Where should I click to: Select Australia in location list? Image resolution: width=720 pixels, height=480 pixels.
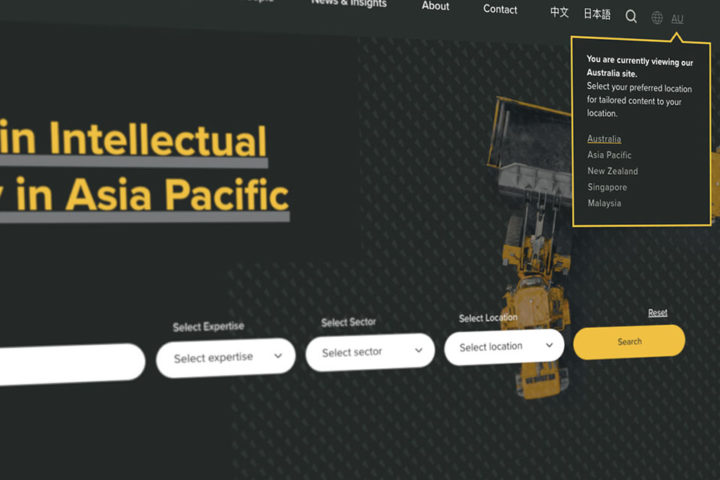604,139
